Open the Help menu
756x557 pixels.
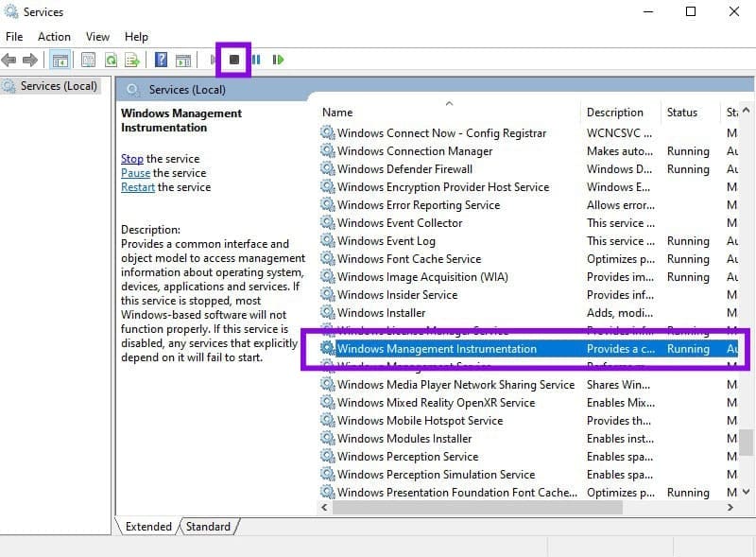[x=136, y=37]
